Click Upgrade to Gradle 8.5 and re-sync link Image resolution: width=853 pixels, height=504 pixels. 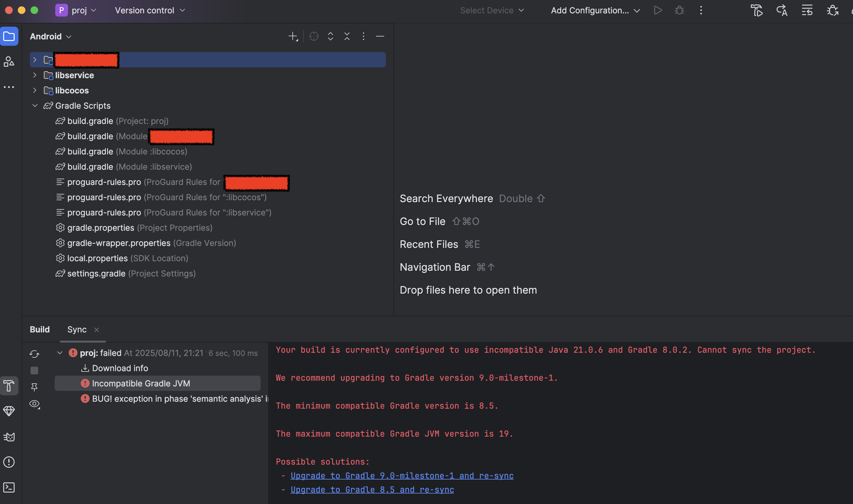tap(372, 490)
